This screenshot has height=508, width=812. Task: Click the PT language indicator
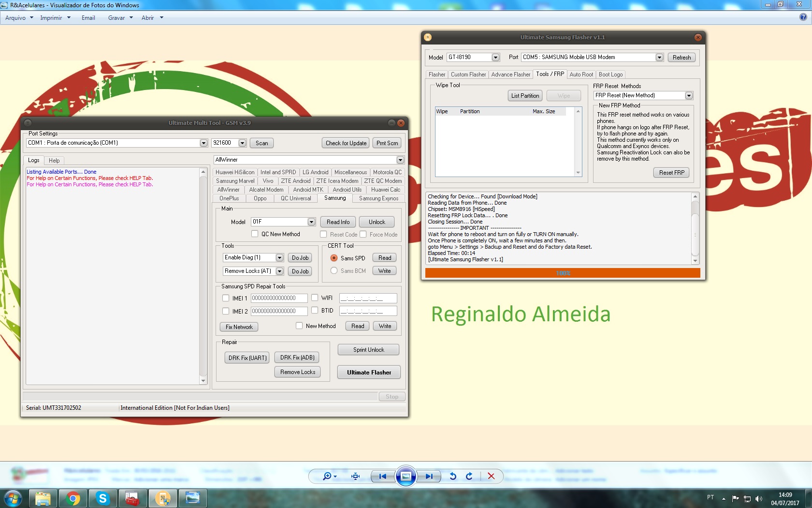[x=710, y=497]
